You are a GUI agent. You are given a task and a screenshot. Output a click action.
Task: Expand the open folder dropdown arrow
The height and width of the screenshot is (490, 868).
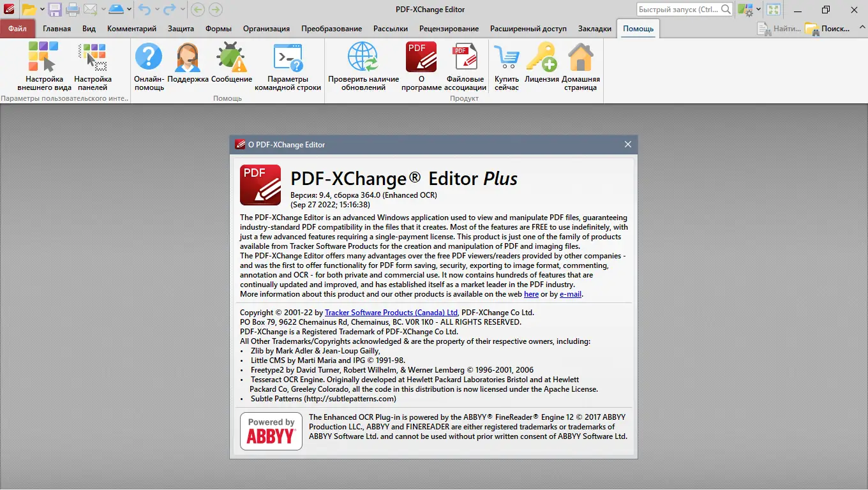click(x=42, y=10)
